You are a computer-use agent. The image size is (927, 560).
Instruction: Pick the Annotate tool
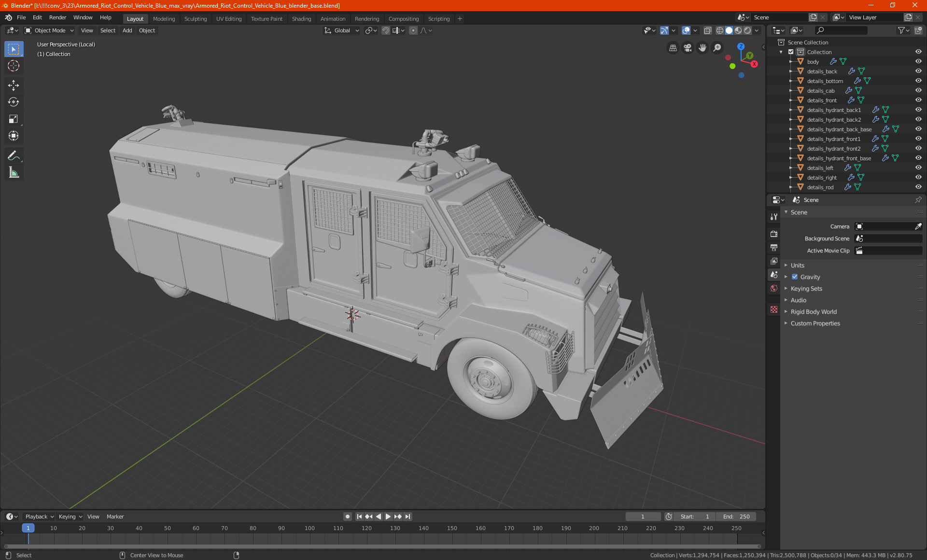[x=14, y=155]
